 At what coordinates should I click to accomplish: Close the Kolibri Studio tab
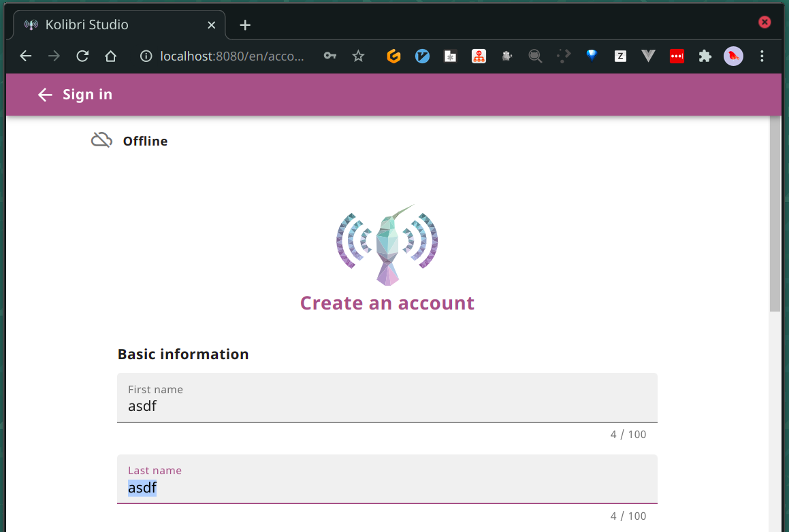click(211, 24)
